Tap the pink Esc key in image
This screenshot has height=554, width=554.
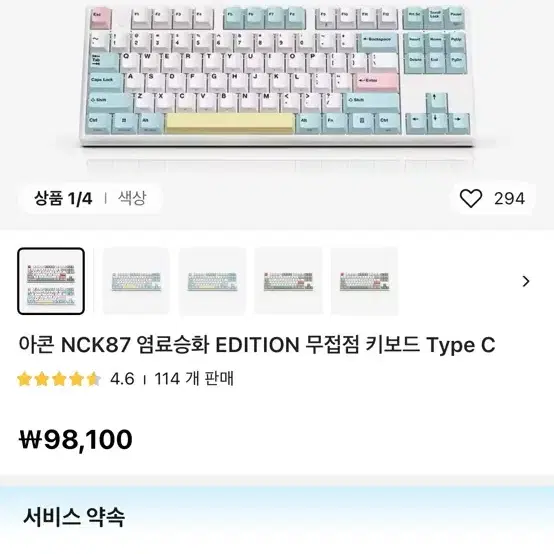point(101,18)
